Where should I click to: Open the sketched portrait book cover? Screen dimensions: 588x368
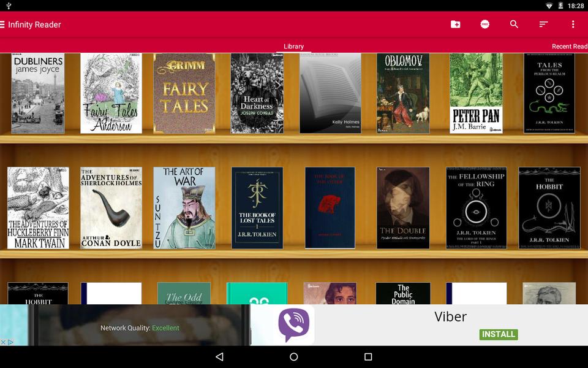(549, 293)
